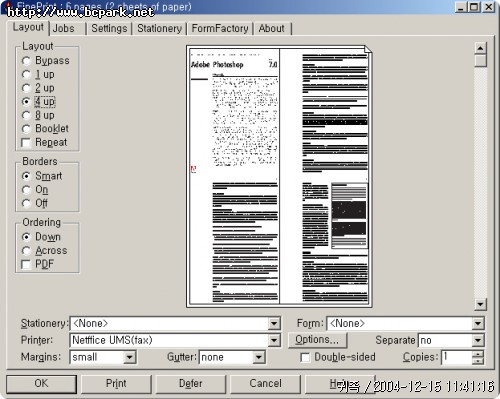Click the page preview thumbnail

[x=279, y=176]
